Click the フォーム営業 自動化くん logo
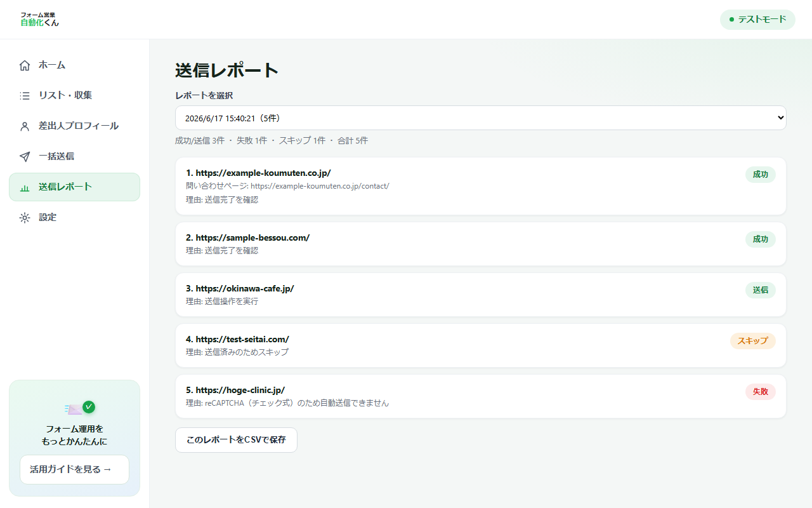The width and height of the screenshot is (812, 508). 39,19
